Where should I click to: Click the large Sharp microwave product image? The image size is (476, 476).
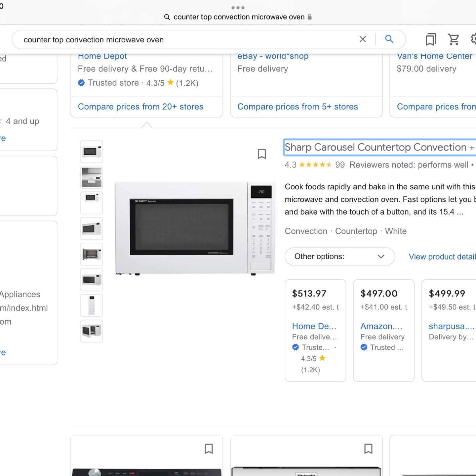click(x=195, y=228)
